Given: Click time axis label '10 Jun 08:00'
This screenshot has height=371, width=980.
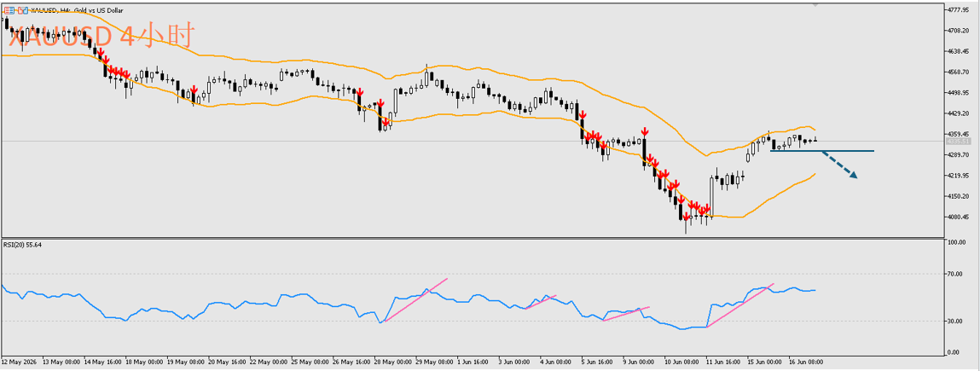Looking at the screenshot, I should [681, 362].
